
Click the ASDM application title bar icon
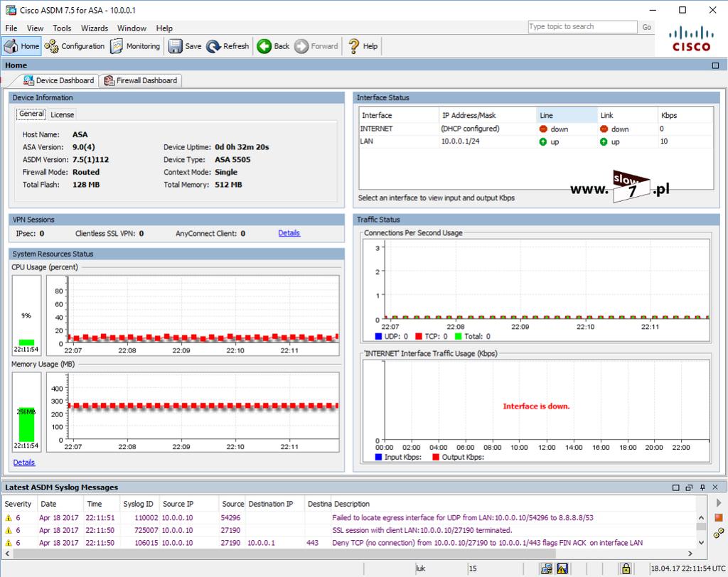[11, 10]
